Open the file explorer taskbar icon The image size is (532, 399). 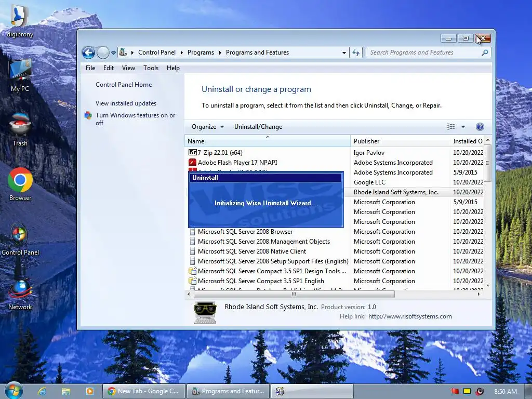pyautogui.click(x=66, y=391)
